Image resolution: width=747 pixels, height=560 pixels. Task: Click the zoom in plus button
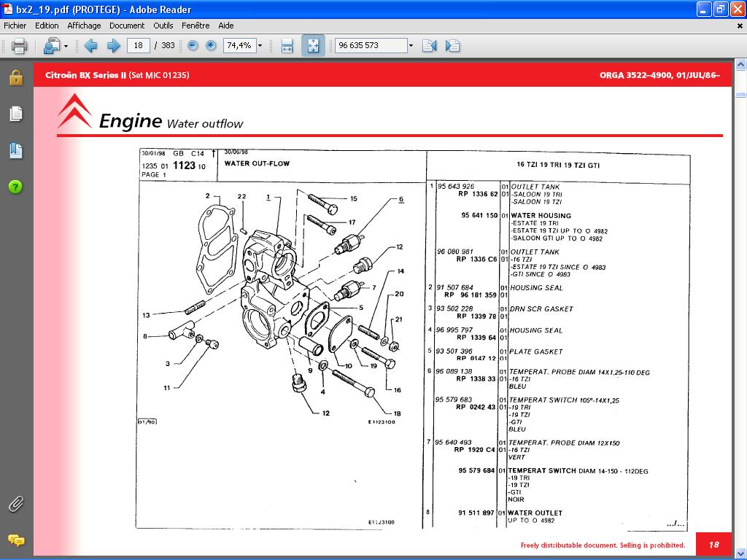point(211,46)
